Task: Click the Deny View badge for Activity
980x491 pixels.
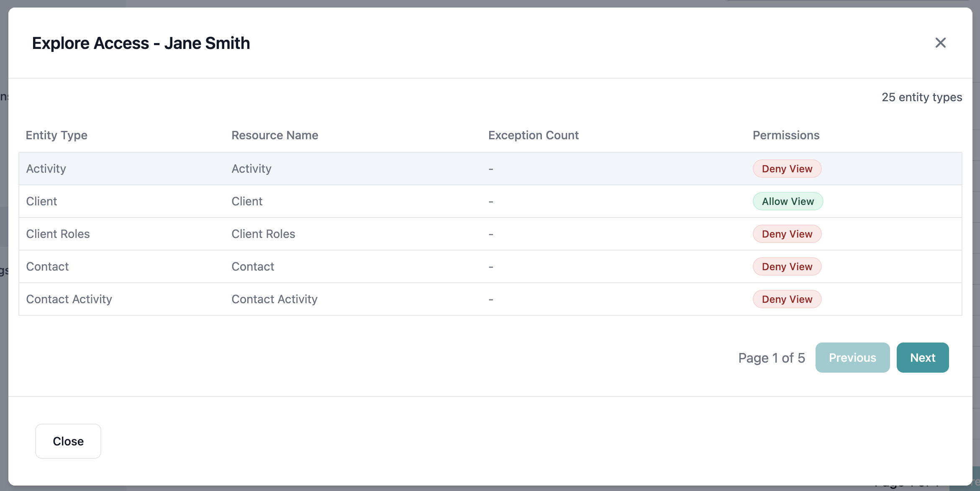Action: 787,169
